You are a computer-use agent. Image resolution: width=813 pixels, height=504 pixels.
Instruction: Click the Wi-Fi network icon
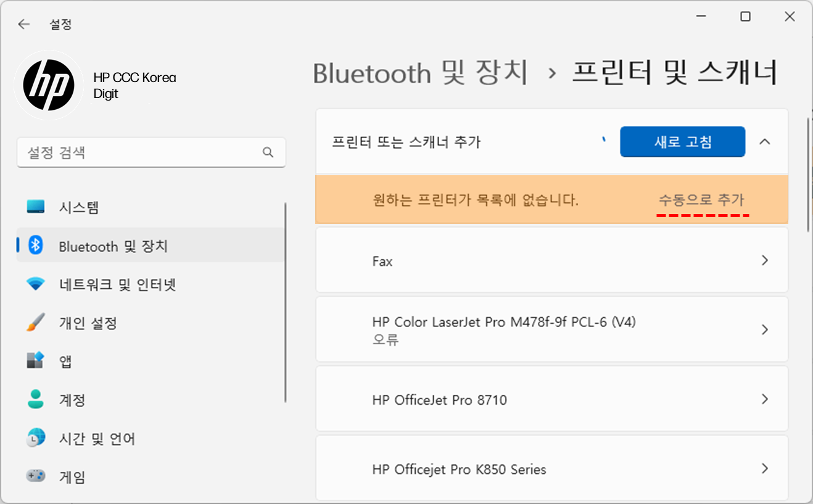pos(36,284)
